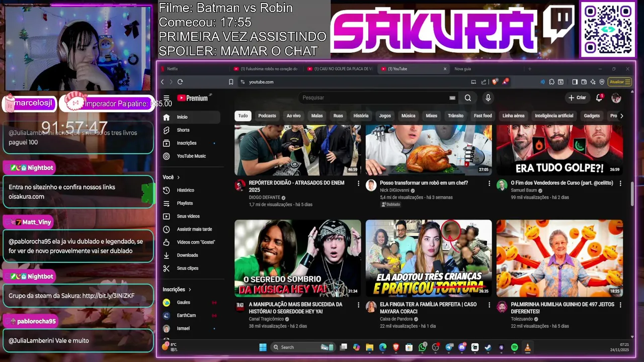The image size is (644, 362).
Task: Click the bookmark icon in address bar
Action: click(231, 82)
